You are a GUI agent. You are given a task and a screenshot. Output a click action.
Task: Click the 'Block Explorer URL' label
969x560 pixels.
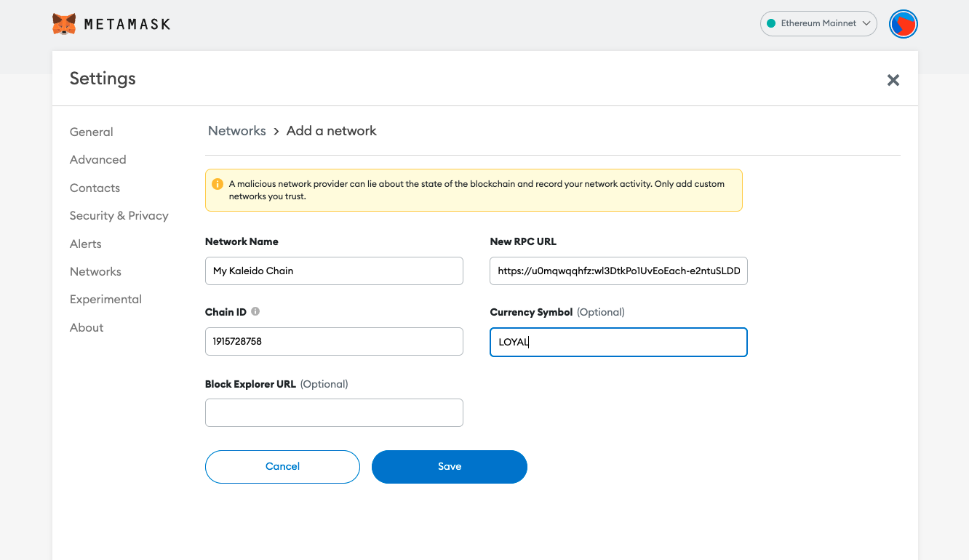[x=250, y=383]
